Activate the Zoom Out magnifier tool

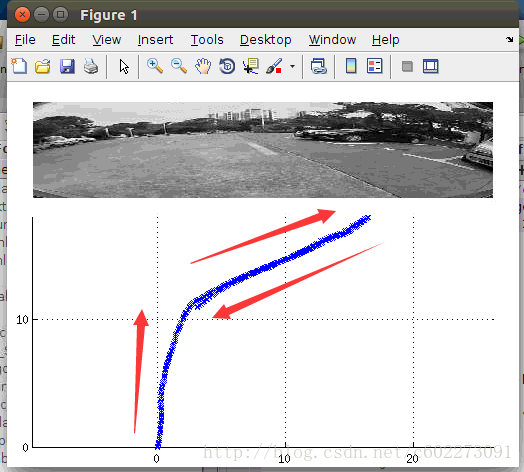(x=179, y=66)
